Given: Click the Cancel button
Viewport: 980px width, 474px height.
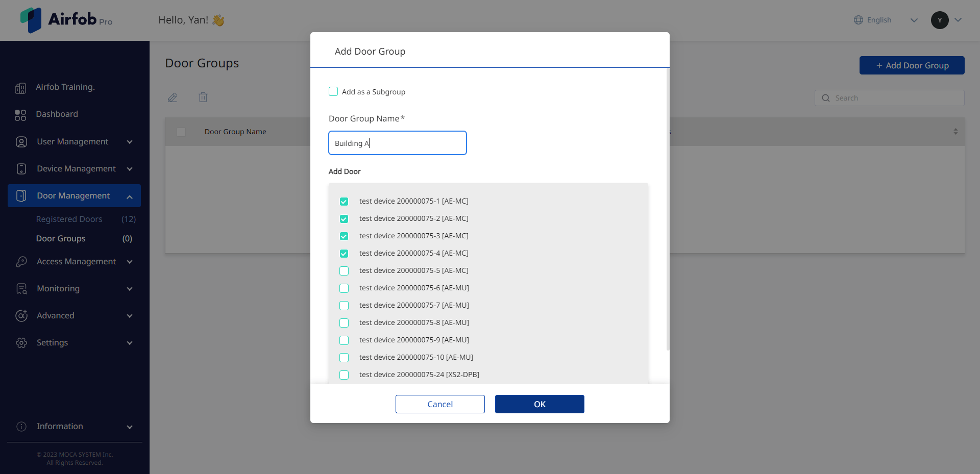Looking at the screenshot, I should [440, 404].
